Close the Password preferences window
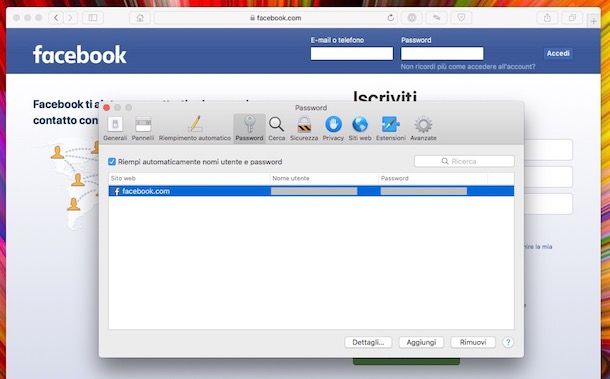Viewport: 610px width, 379px height. [107, 108]
